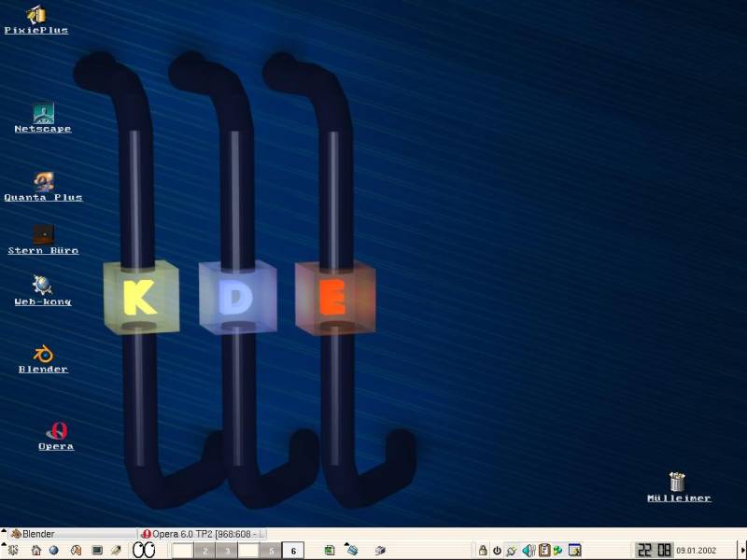The image size is (747, 560).
Task: Select the Web-konq desktop icon
Action: (43, 290)
